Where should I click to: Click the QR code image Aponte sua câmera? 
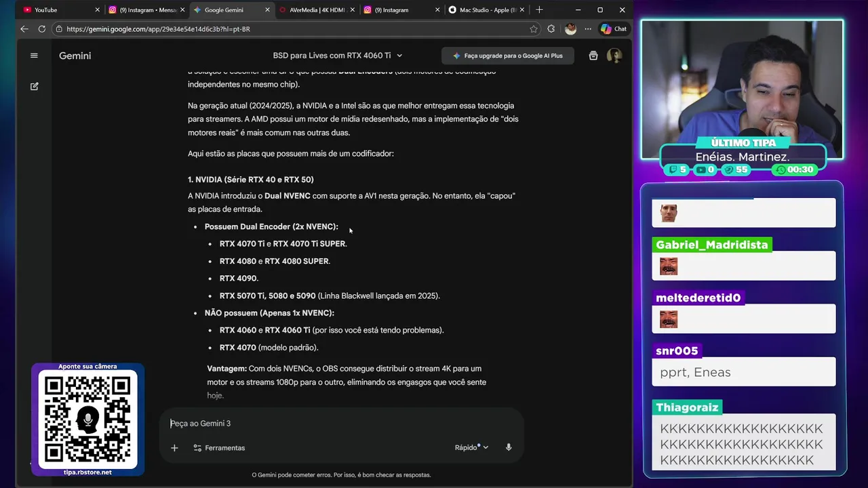point(87,420)
